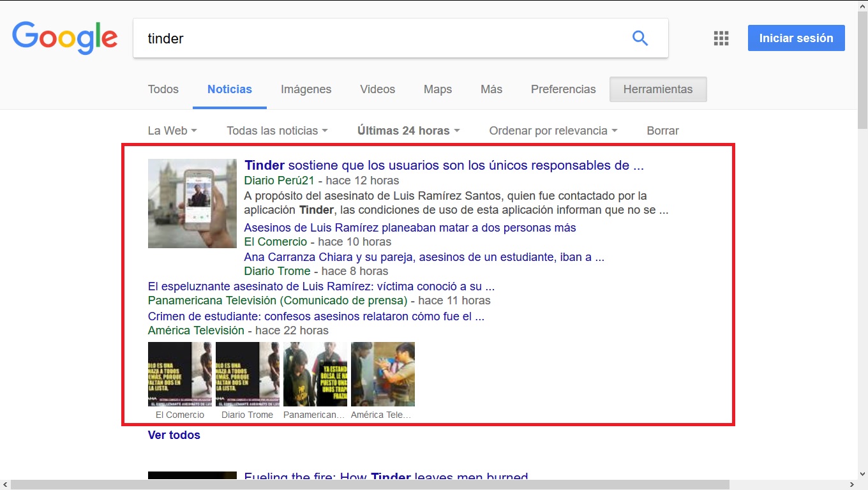Open the Todas las noticias dropdown

click(x=277, y=131)
